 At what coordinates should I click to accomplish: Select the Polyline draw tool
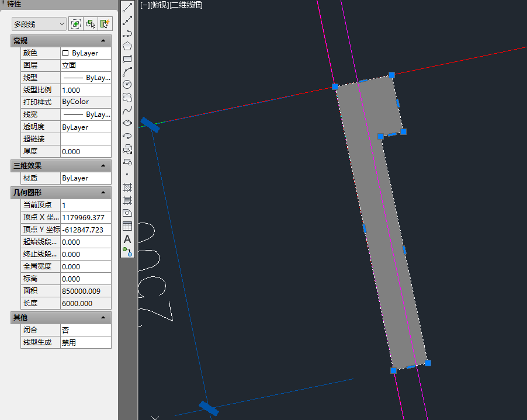click(x=127, y=33)
